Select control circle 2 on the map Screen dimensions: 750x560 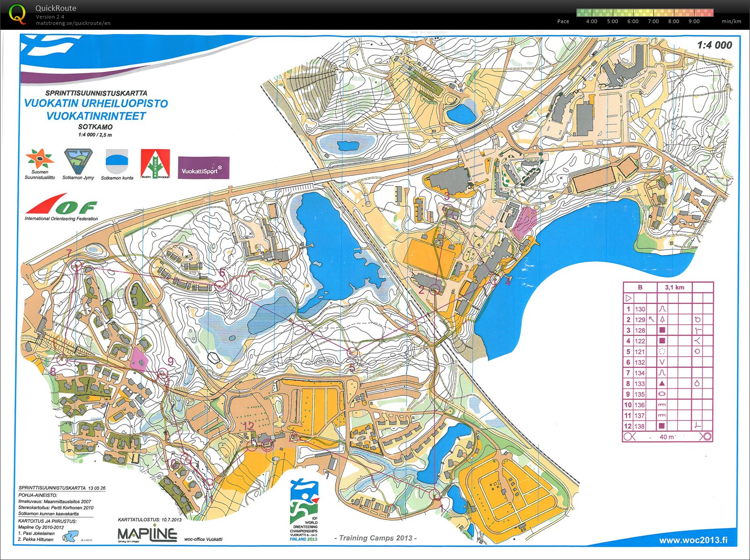[x=435, y=289]
